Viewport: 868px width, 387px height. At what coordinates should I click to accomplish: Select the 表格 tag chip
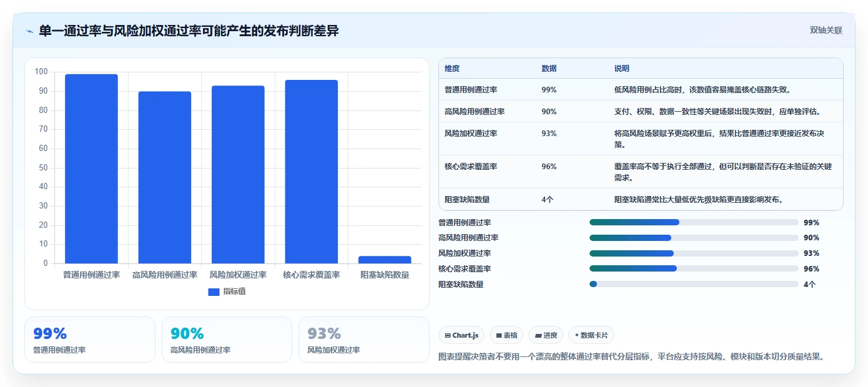pos(506,335)
